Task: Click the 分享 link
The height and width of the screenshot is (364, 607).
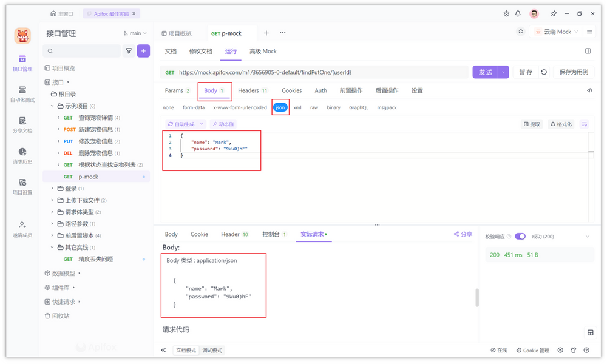Action: (463, 234)
